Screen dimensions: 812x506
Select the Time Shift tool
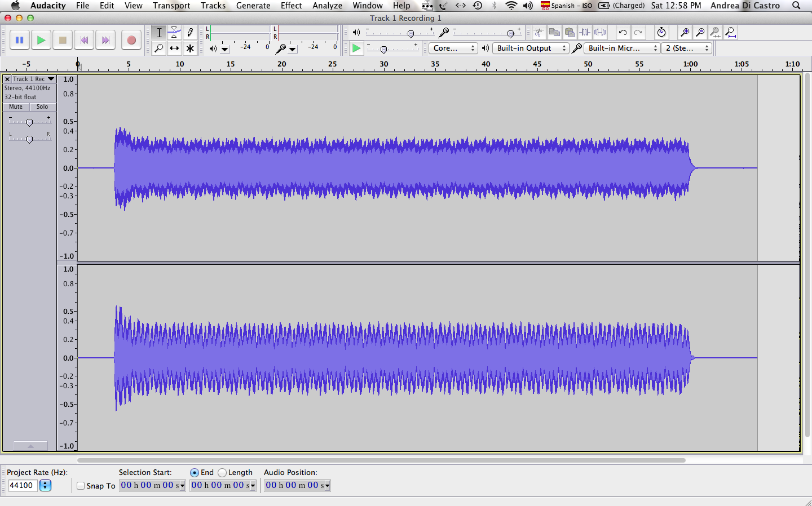click(x=174, y=48)
